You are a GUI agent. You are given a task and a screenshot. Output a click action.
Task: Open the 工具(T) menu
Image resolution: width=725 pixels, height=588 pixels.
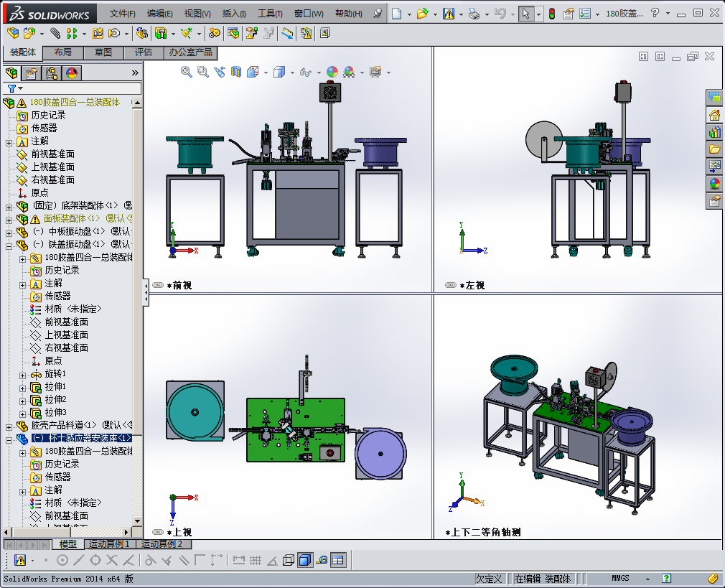pyautogui.click(x=270, y=14)
